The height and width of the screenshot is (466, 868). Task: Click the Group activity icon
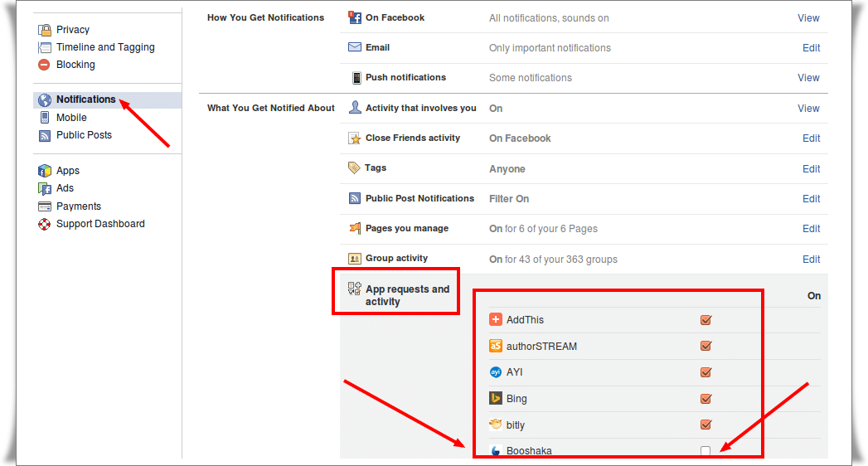(354, 259)
